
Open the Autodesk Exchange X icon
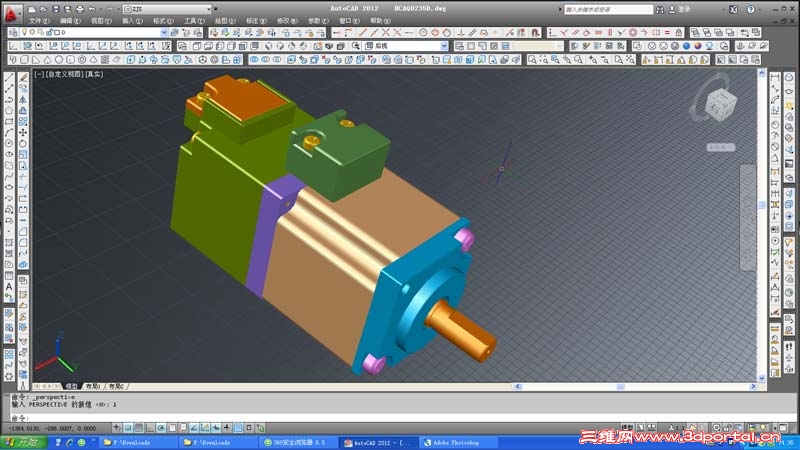pos(733,9)
